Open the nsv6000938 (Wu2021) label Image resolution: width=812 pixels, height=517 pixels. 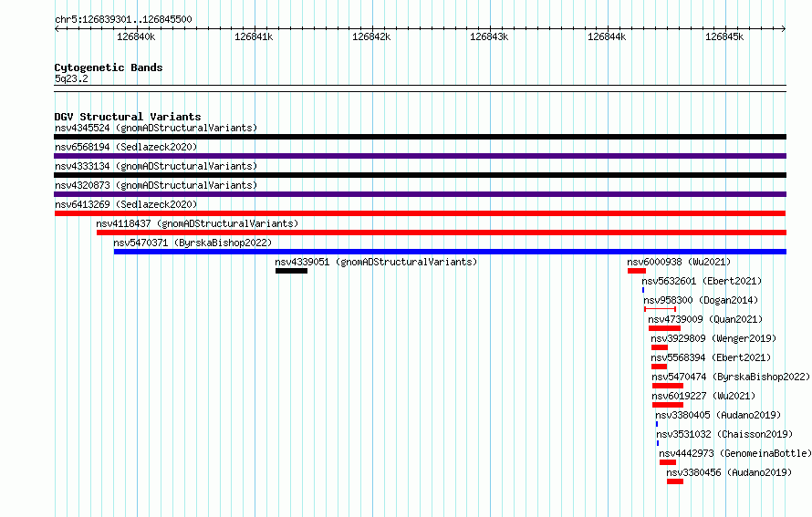click(x=679, y=262)
